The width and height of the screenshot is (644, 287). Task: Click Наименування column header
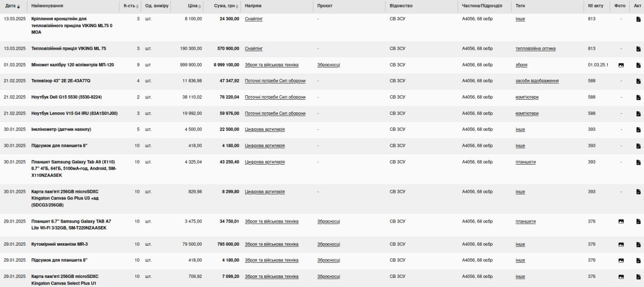(47, 6)
